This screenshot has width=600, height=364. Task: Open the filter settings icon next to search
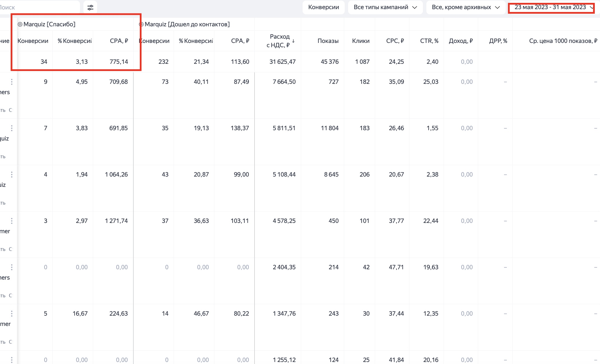coord(90,7)
